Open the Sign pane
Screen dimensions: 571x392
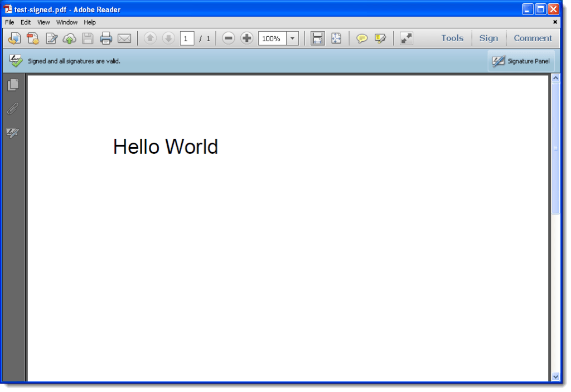(x=488, y=38)
